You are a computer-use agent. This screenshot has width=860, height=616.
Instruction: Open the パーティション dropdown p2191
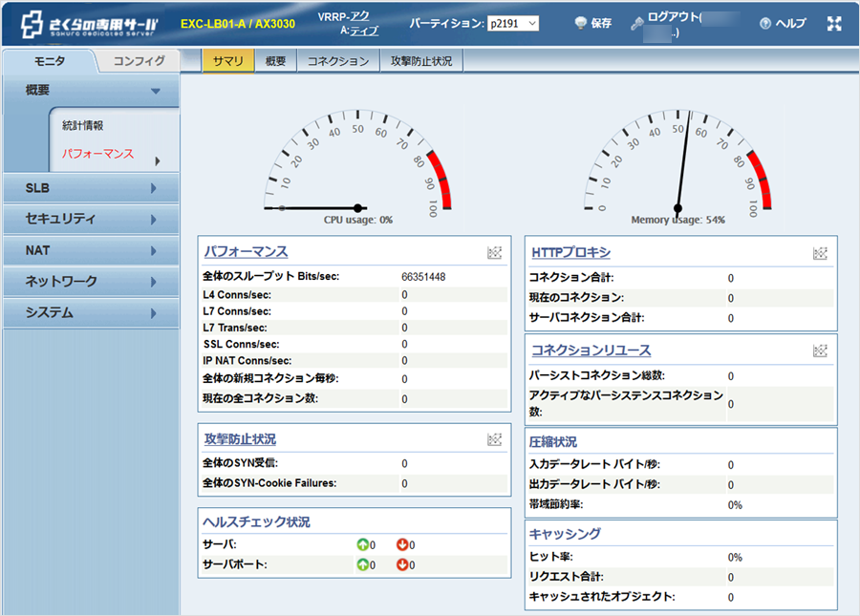[512, 24]
